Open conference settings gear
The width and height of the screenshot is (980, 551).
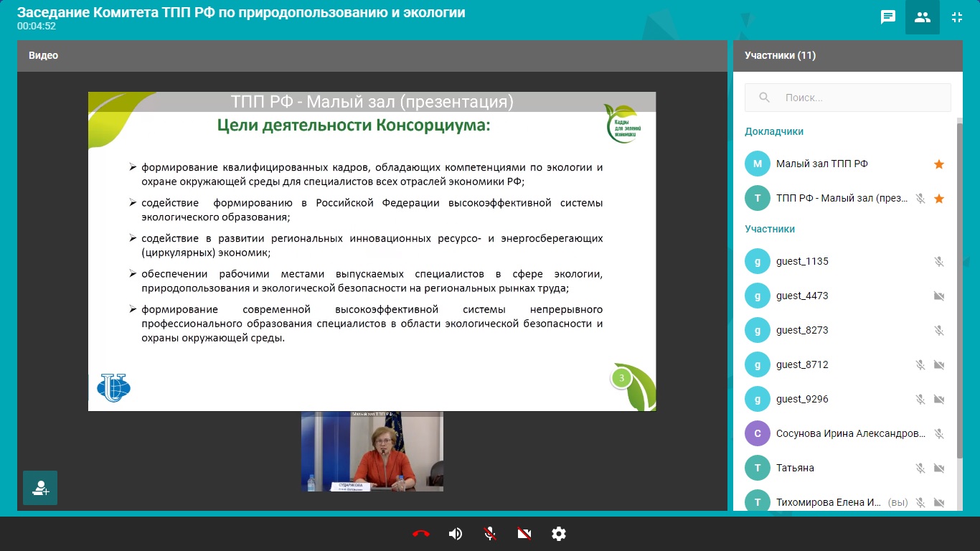point(559,534)
